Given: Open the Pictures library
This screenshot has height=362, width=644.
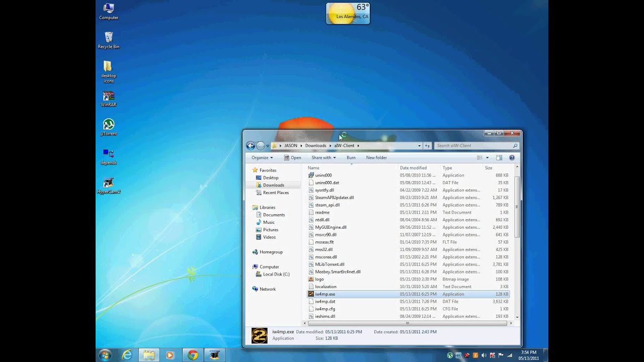Looking at the screenshot, I should [x=271, y=230].
